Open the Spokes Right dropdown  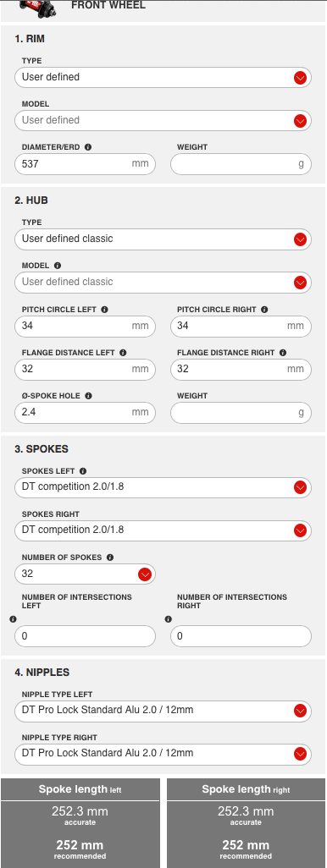pos(163,530)
